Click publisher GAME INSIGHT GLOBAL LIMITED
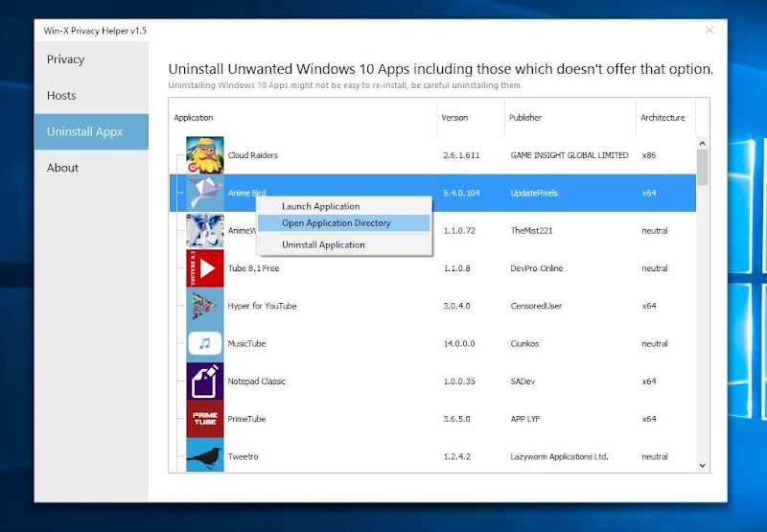 (569, 155)
